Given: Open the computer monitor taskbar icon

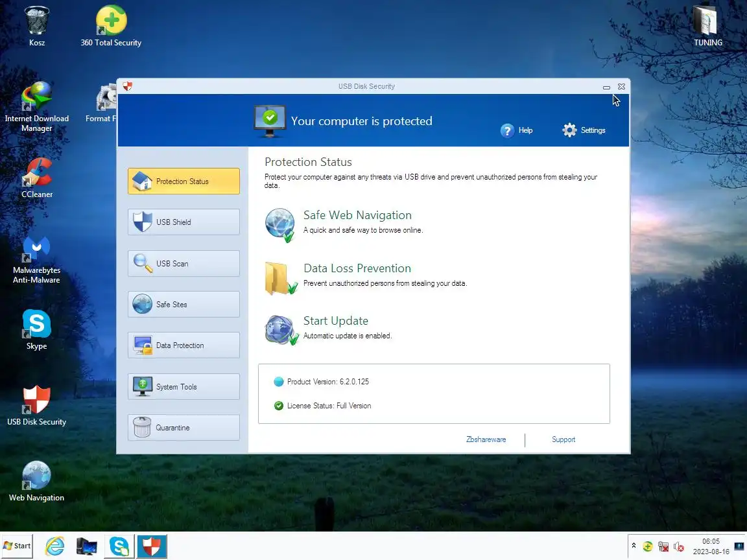Looking at the screenshot, I should point(87,546).
